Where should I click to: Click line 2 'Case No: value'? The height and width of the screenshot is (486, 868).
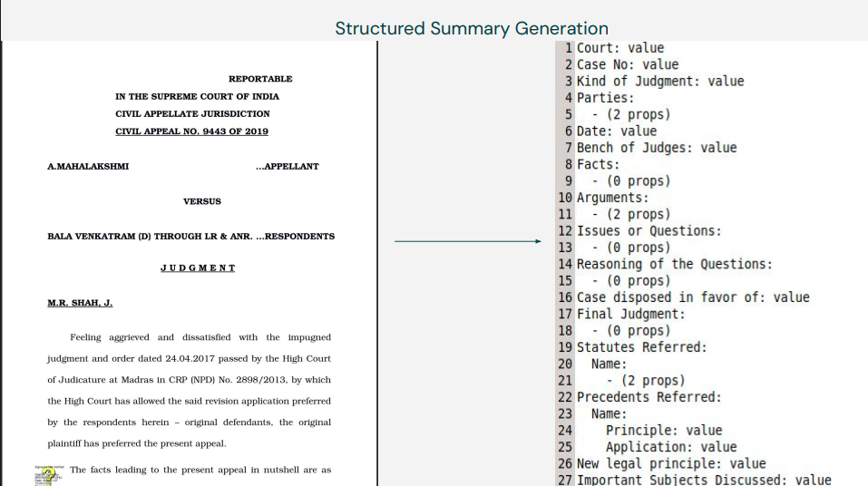coord(628,64)
